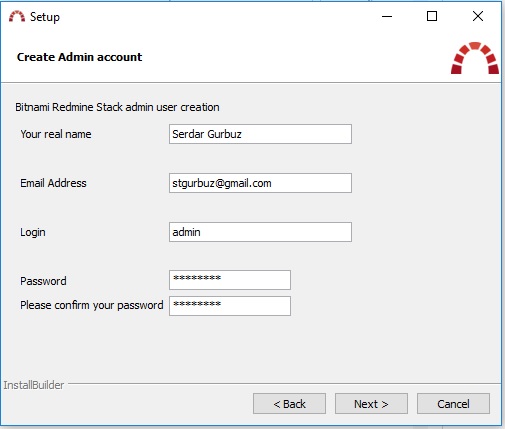Click the Please confirm your password label
Image resolution: width=505 pixels, height=429 pixels.
click(x=92, y=305)
